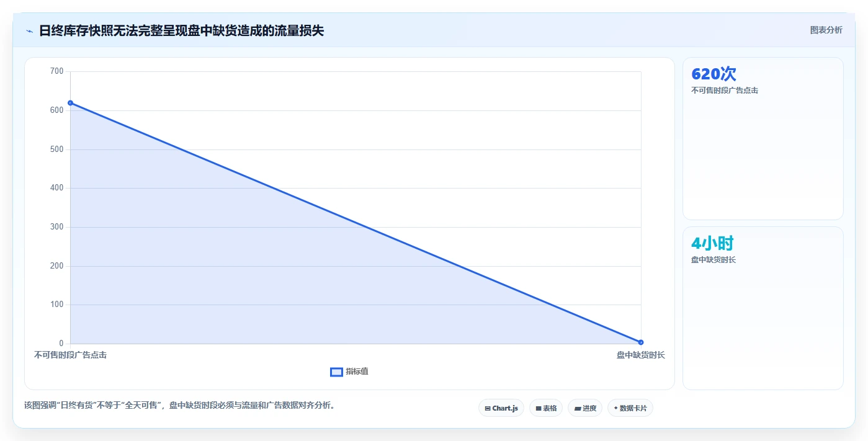Click the 指标值 legend color box
The image size is (868, 441).
(x=336, y=372)
